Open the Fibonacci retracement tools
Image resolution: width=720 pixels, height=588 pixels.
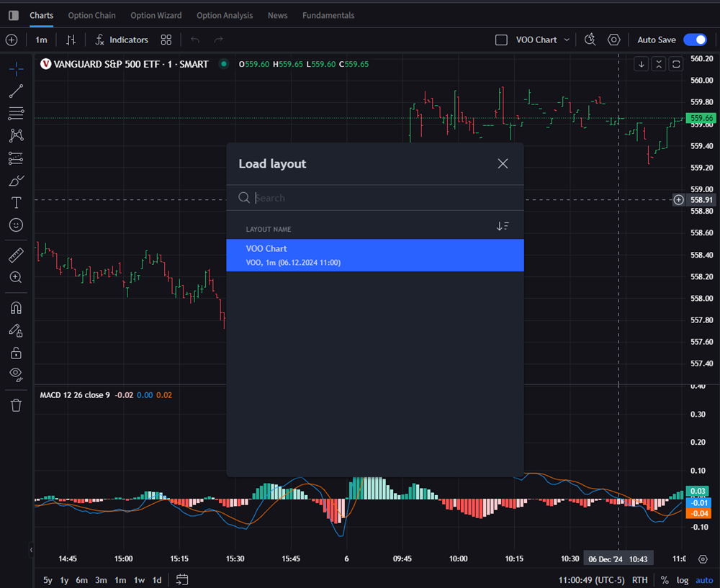(x=16, y=113)
